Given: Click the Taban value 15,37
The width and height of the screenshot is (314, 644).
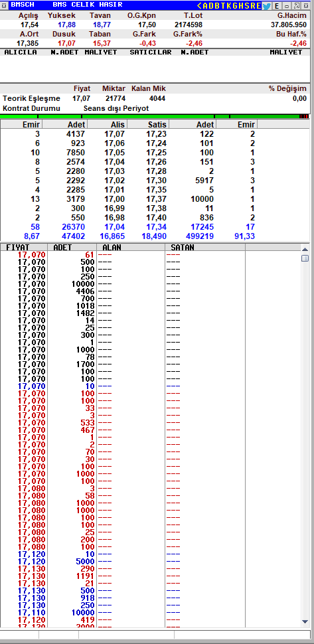Looking at the screenshot, I should (x=102, y=43).
